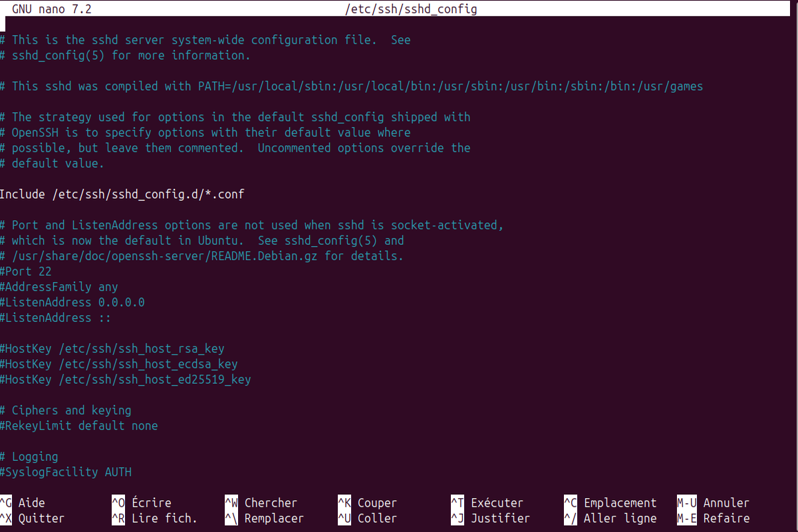Click the ^K Couper shortcut
Image resolution: width=798 pixels, height=532 pixels.
pos(368,503)
